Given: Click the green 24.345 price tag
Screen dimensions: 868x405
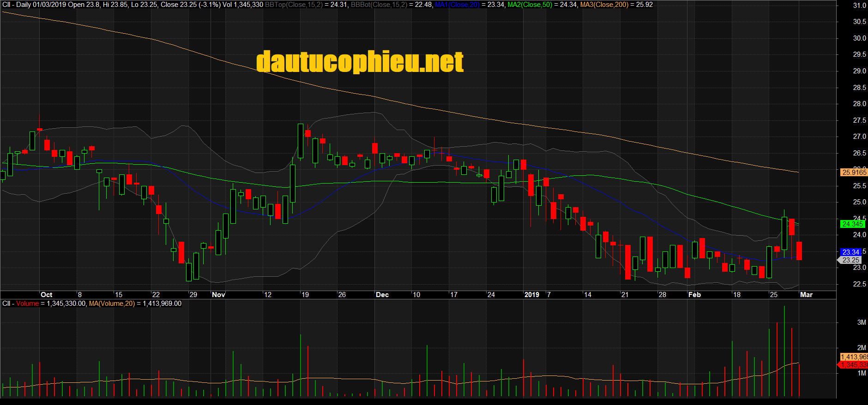Looking at the screenshot, I should [853, 224].
